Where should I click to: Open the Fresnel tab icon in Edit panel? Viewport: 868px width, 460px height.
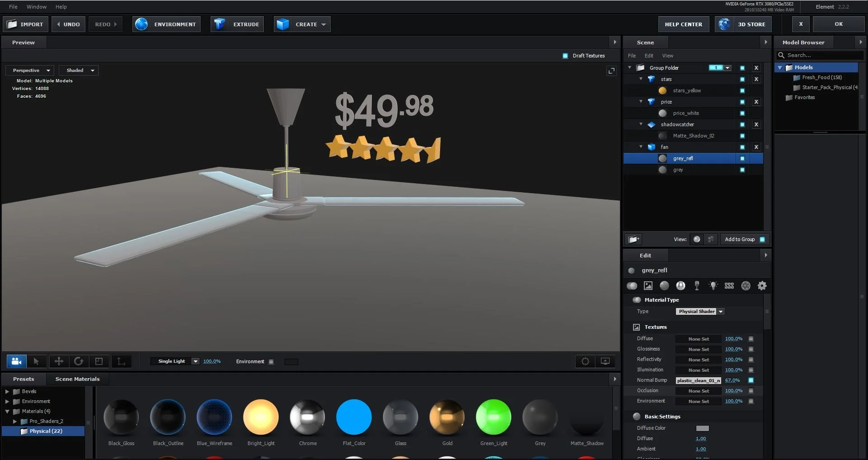point(680,285)
